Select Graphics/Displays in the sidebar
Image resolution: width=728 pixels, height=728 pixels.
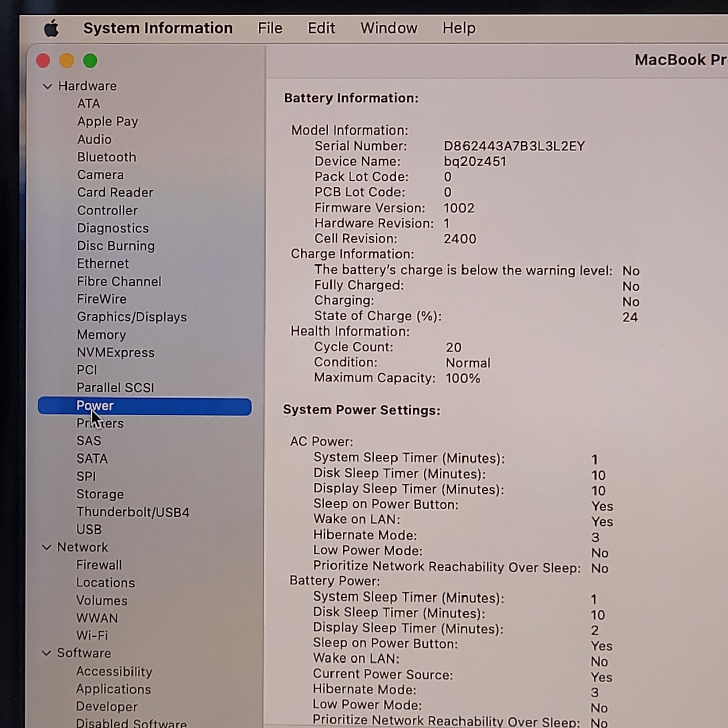[x=131, y=317]
